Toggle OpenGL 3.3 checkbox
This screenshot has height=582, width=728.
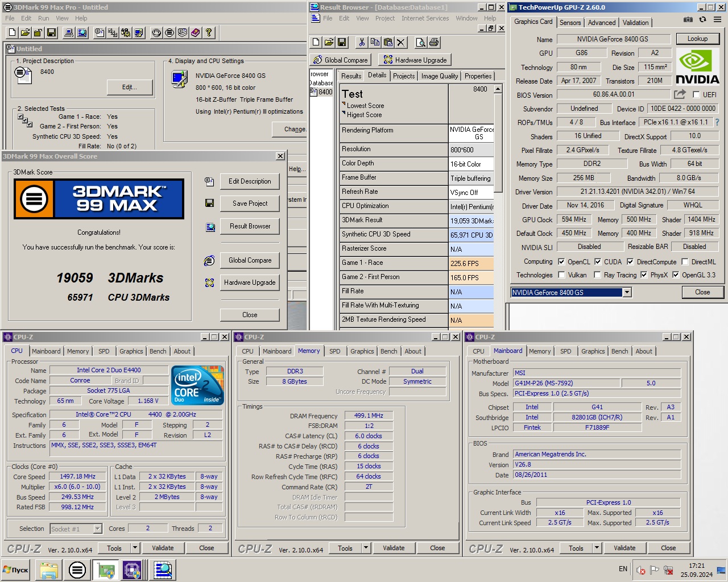676,275
